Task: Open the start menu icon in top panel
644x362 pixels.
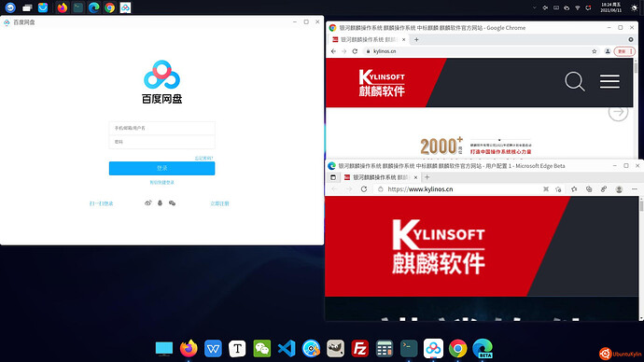Action: 10,7
